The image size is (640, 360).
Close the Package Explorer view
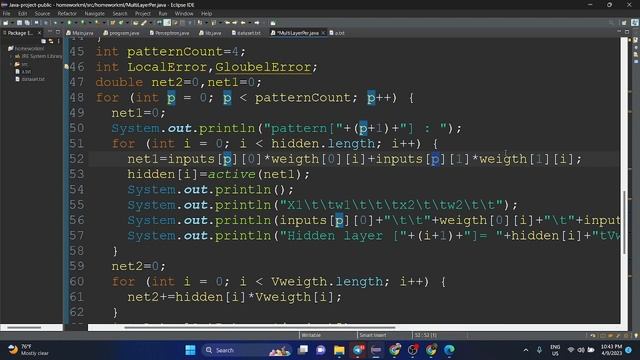pyautogui.click(x=40, y=33)
